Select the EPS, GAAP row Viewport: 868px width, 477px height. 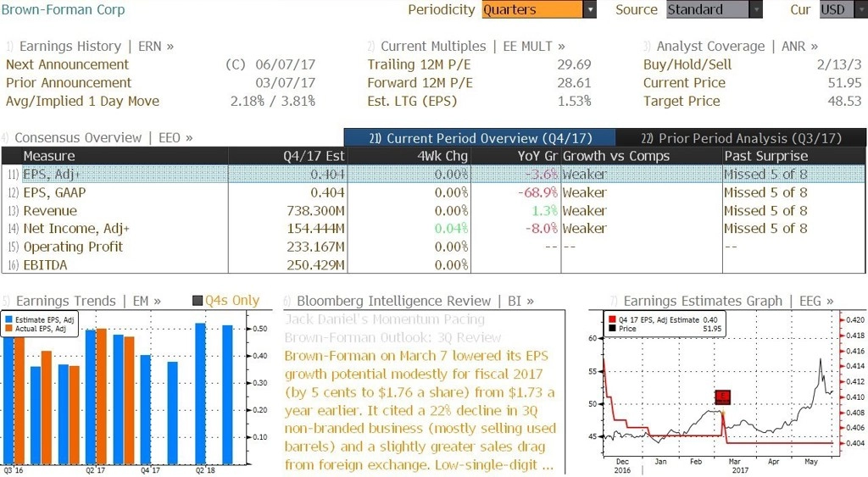coord(433,192)
